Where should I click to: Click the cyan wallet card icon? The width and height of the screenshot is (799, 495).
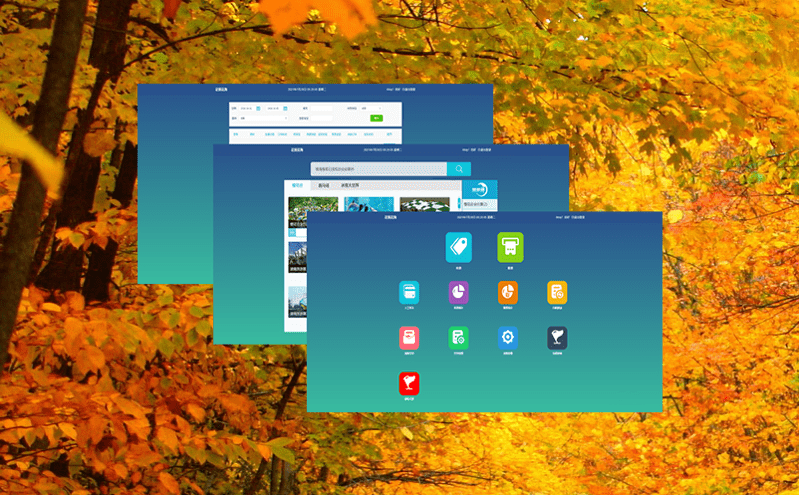pos(410,292)
